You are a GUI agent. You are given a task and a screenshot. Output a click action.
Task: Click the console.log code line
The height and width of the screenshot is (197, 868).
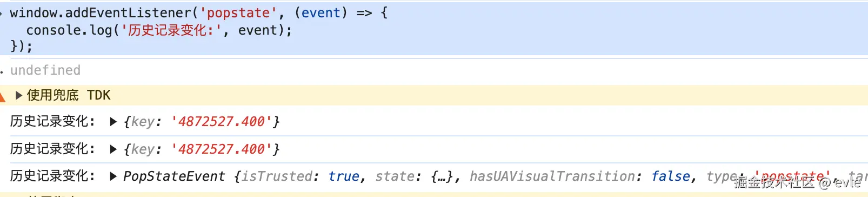(x=159, y=30)
